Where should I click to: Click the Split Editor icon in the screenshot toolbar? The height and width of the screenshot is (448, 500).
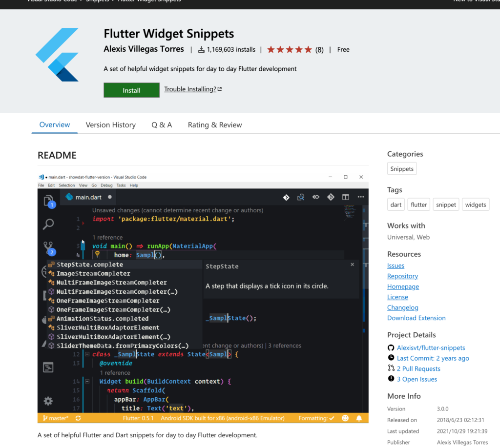(345, 197)
